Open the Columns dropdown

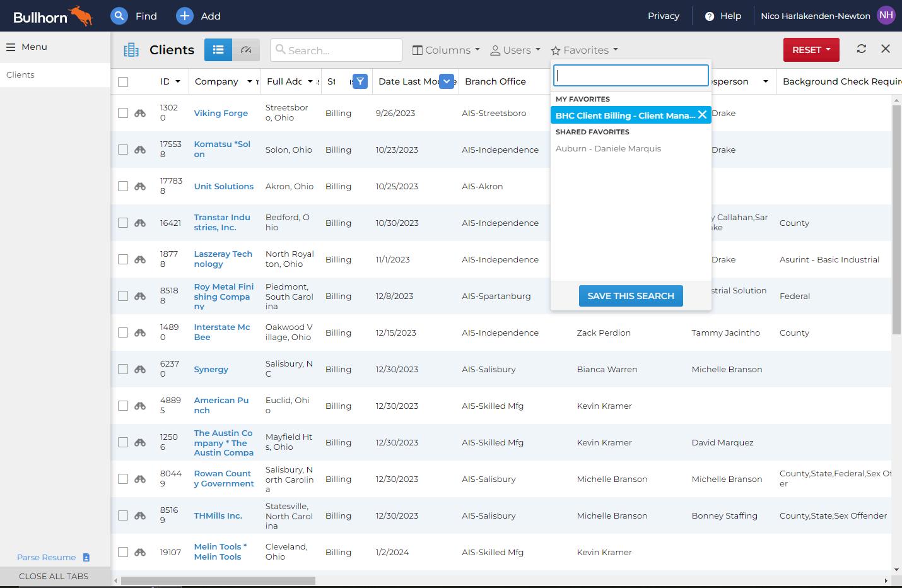(x=446, y=50)
